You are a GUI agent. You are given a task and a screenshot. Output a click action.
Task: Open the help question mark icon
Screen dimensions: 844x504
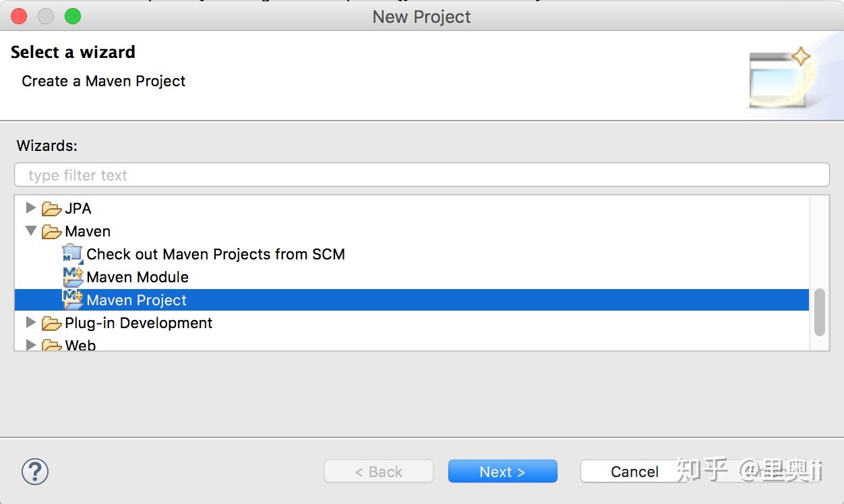(35, 472)
